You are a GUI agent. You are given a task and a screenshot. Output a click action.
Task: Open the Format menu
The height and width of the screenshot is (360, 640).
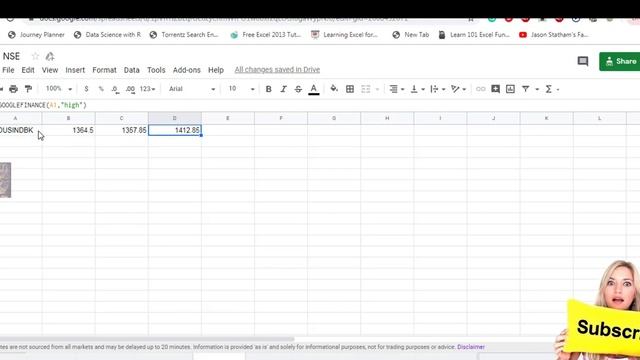104,70
